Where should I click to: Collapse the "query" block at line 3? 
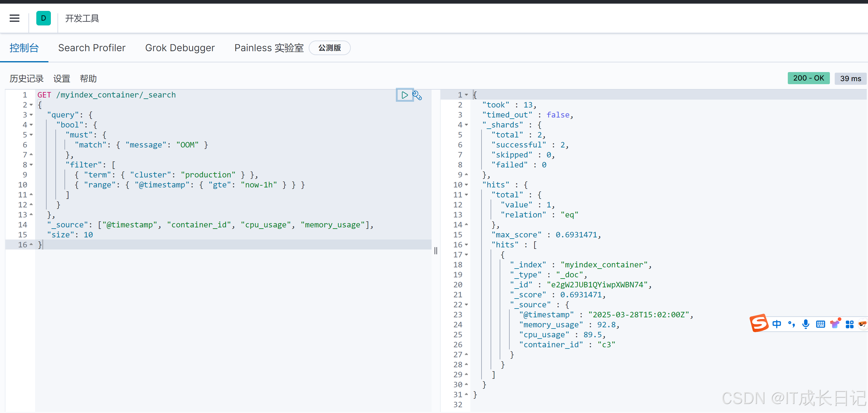tap(31, 115)
